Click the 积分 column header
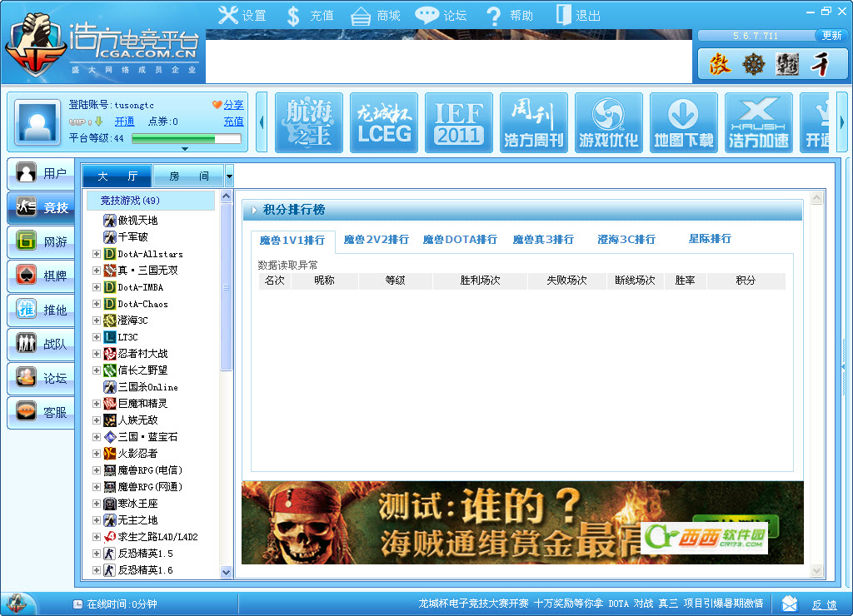Viewport: 853px width, 616px height. 746,281
